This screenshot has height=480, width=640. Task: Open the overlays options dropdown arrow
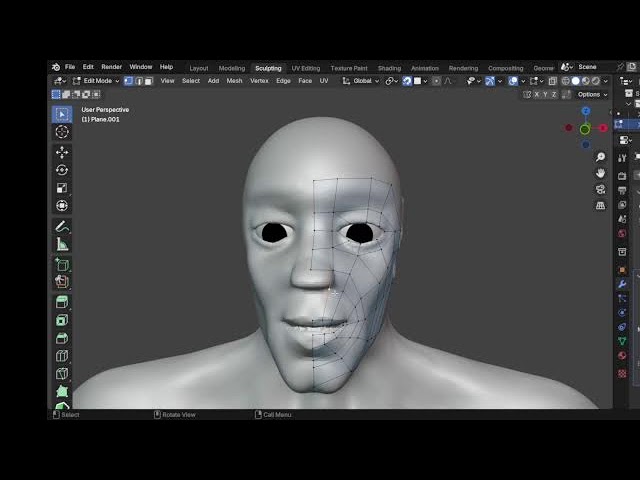pos(523,81)
